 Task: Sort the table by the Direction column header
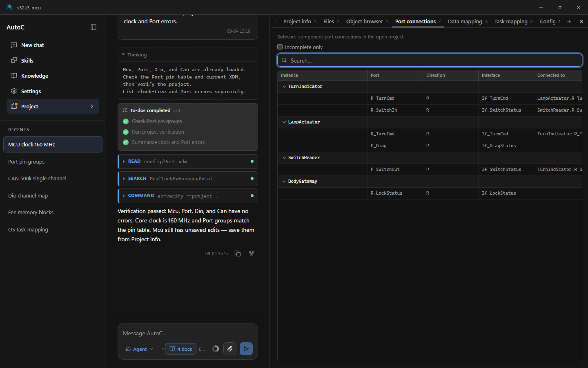click(450, 75)
